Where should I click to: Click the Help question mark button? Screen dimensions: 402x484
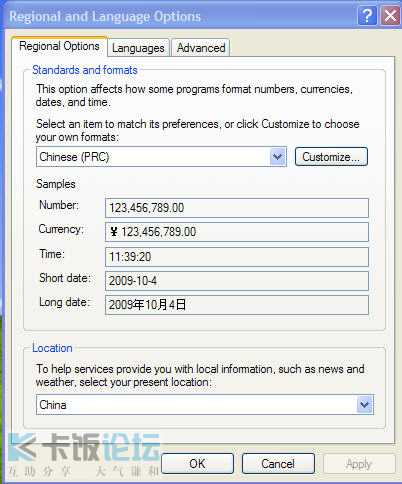coord(367,16)
